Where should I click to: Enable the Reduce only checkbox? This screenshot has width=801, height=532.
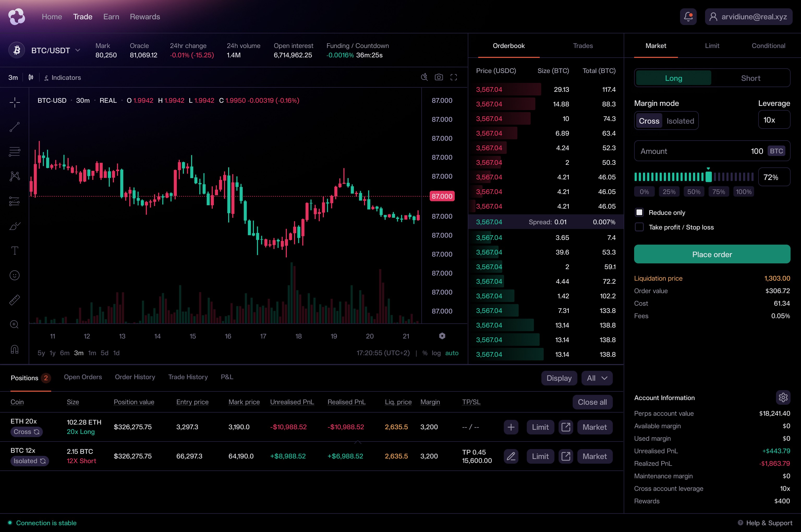639,212
